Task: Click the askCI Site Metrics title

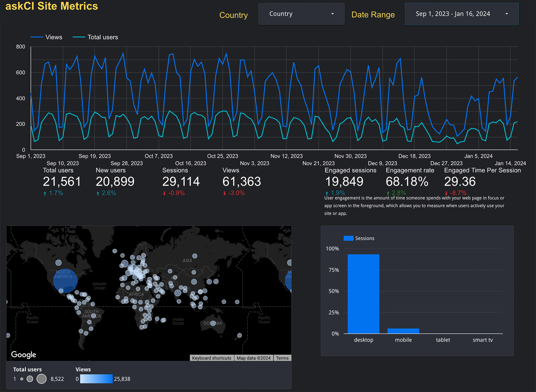Action: click(52, 6)
